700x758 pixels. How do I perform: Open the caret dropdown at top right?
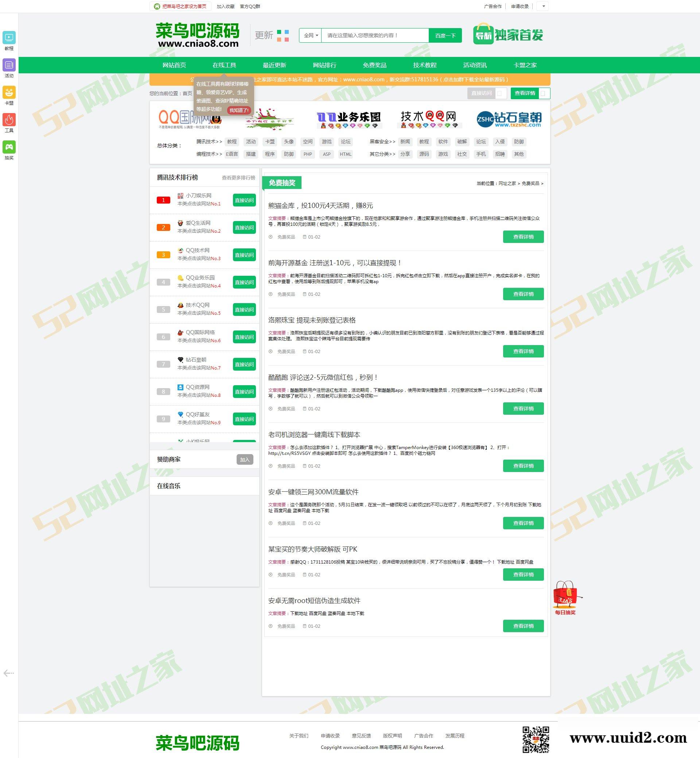coord(544,6)
